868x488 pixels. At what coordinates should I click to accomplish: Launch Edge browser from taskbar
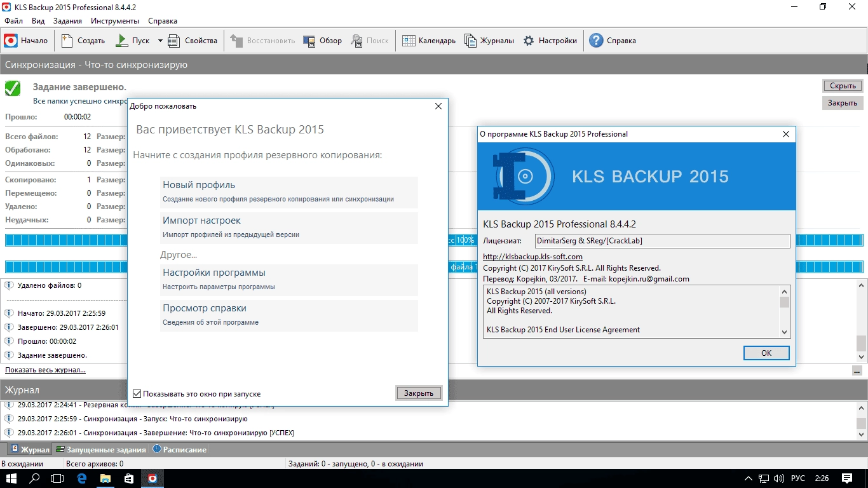[82, 478]
